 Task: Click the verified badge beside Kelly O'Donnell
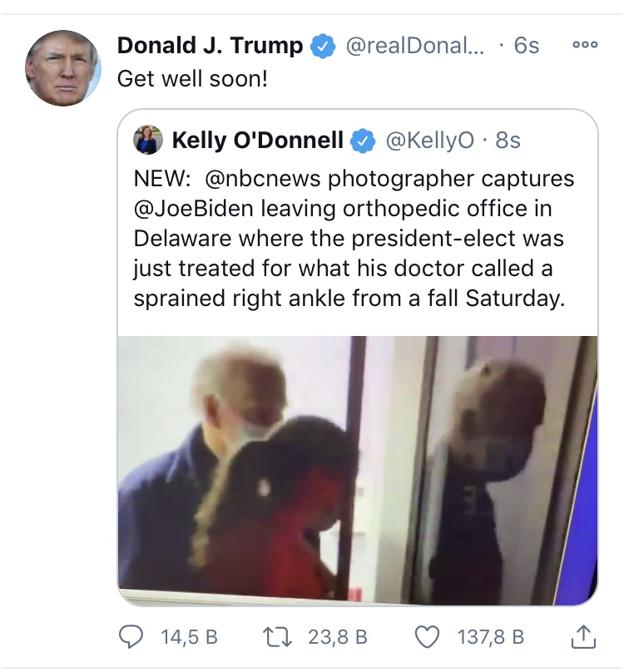[364, 141]
